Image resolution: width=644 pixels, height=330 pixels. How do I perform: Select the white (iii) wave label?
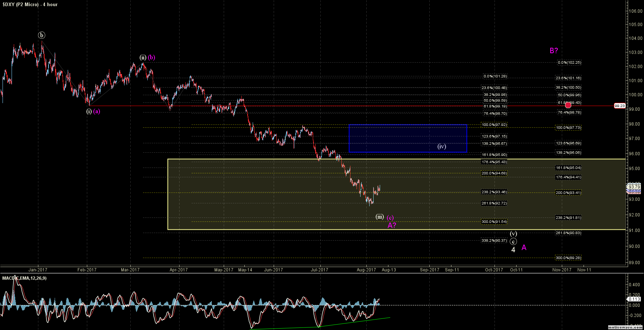point(379,217)
